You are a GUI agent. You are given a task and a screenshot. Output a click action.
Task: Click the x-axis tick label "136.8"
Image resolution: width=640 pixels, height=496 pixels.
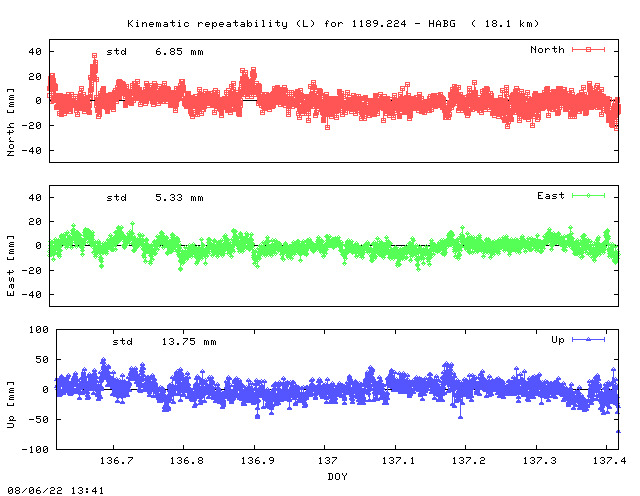click(187, 460)
